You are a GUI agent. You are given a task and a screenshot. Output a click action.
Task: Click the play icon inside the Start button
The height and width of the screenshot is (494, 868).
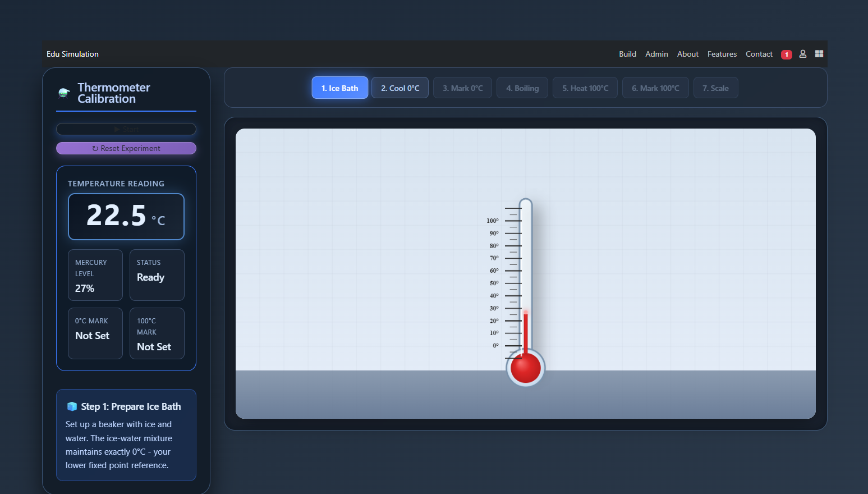tap(117, 129)
